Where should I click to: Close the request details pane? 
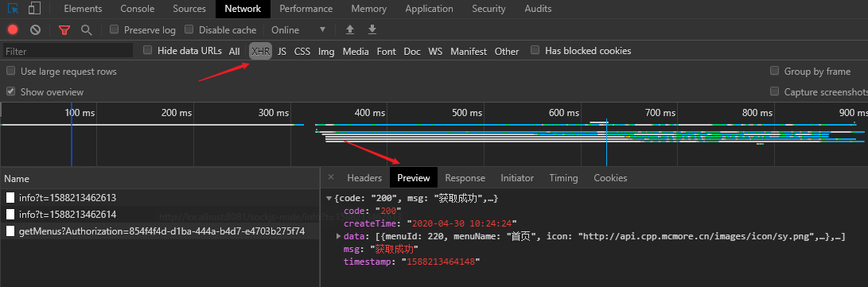331,177
